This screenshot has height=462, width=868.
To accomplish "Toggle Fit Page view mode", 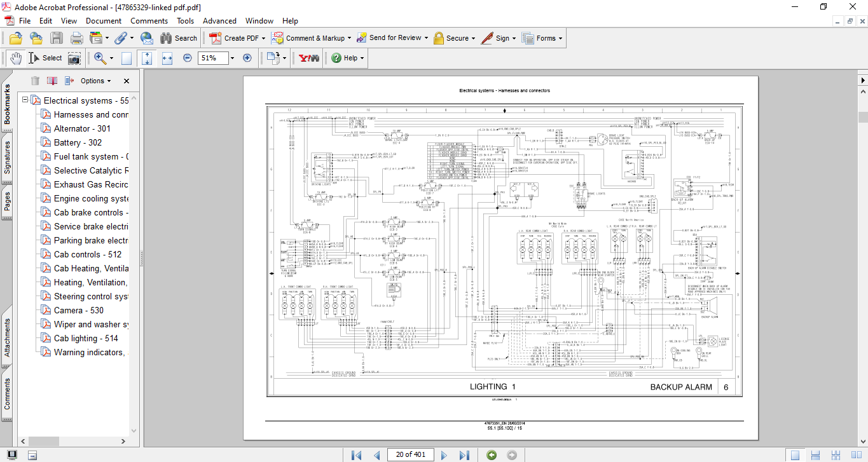I will 147,58.
